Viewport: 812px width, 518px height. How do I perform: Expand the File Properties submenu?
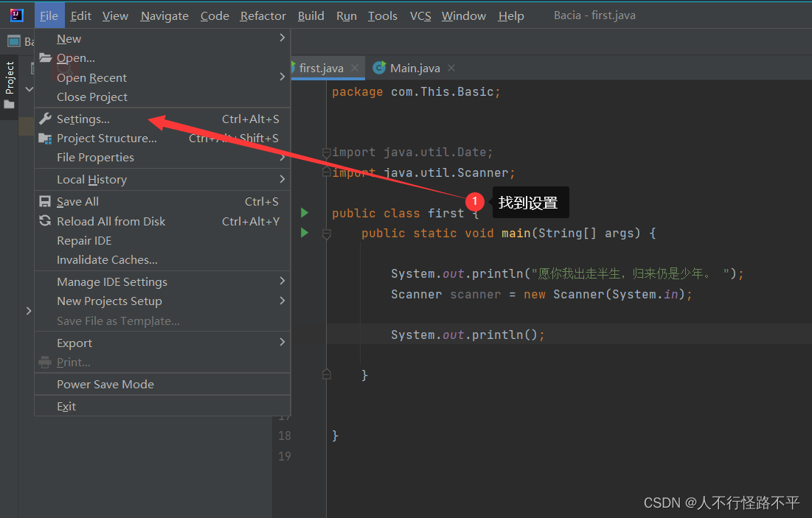tap(282, 157)
